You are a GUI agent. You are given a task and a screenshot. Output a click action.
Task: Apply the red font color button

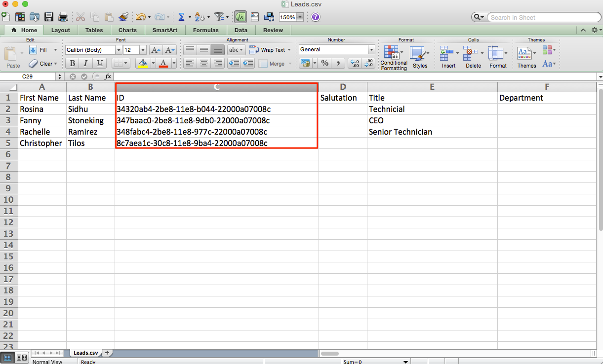coord(164,63)
